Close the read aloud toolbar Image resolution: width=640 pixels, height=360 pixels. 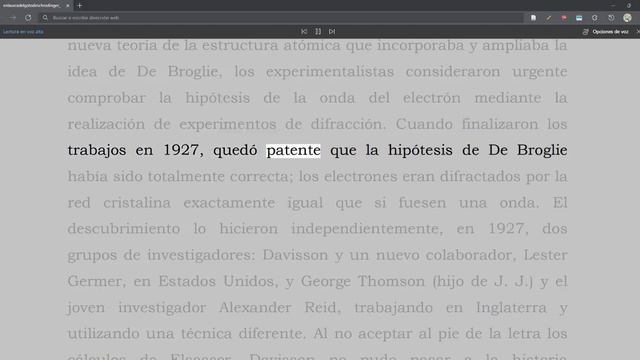(x=638, y=31)
